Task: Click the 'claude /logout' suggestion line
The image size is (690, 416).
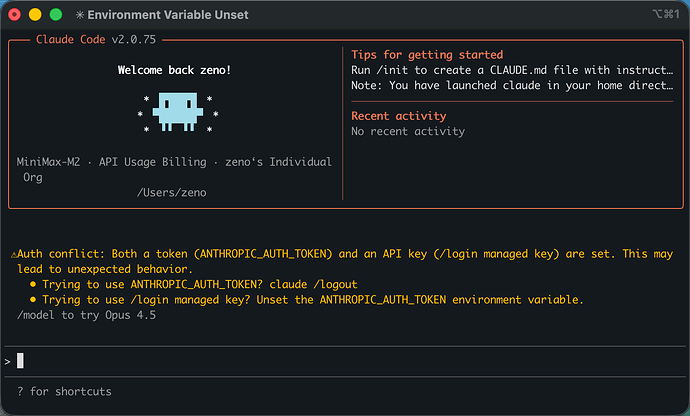Action: [200, 284]
